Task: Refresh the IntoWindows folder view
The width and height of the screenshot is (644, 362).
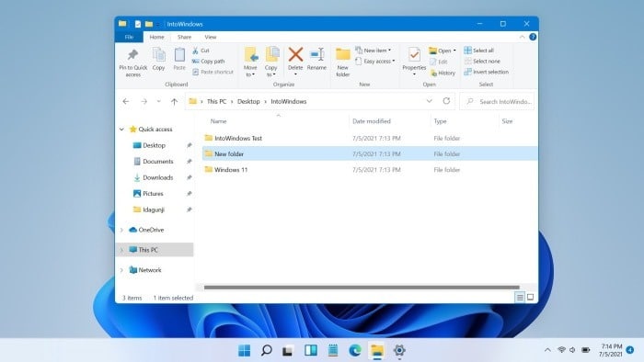Action: click(446, 101)
